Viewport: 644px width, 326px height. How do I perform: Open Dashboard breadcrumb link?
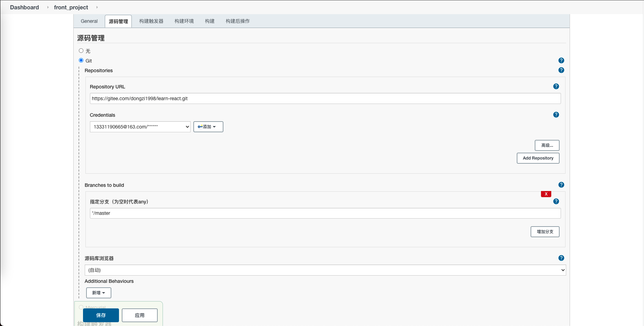(25, 7)
